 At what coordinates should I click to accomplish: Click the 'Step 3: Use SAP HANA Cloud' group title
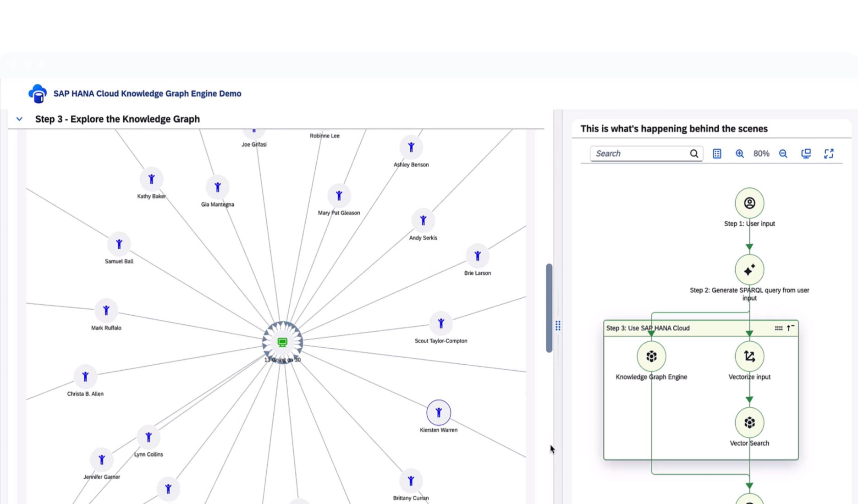[x=648, y=328]
